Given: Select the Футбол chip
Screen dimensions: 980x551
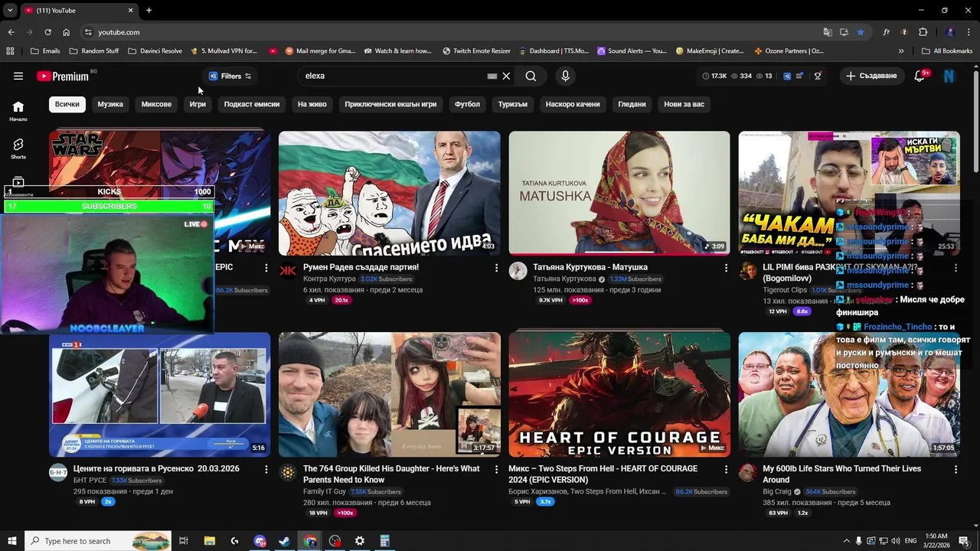Looking at the screenshot, I should [x=467, y=104].
